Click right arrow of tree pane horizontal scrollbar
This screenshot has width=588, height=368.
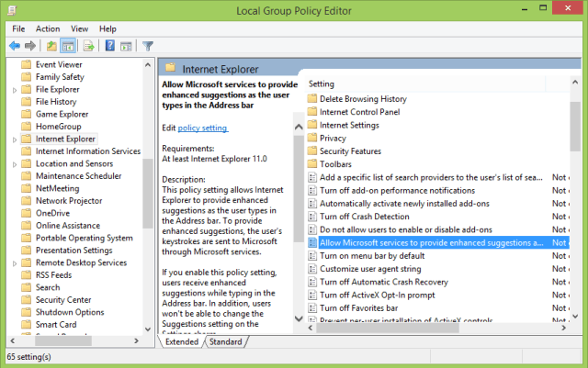click(137, 340)
